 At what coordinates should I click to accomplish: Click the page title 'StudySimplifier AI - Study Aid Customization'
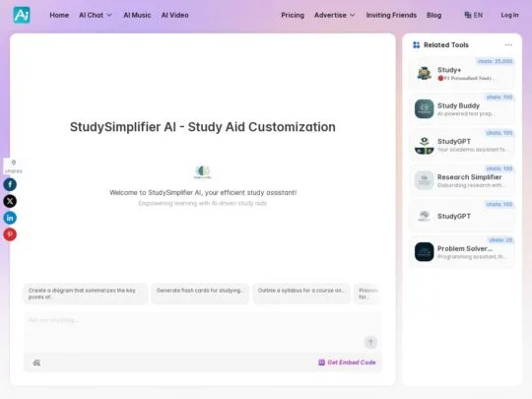click(203, 127)
